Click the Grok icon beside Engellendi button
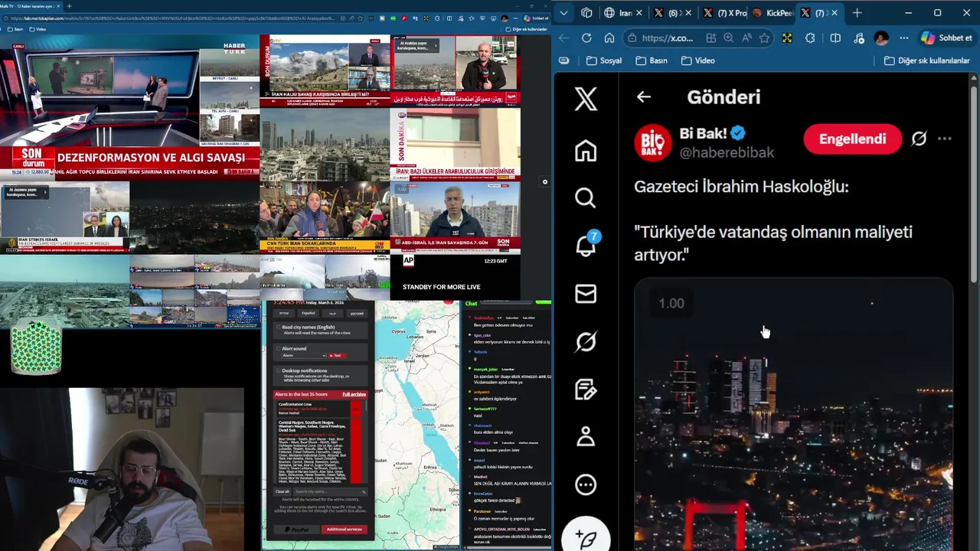The image size is (980, 551). point(919,139)
